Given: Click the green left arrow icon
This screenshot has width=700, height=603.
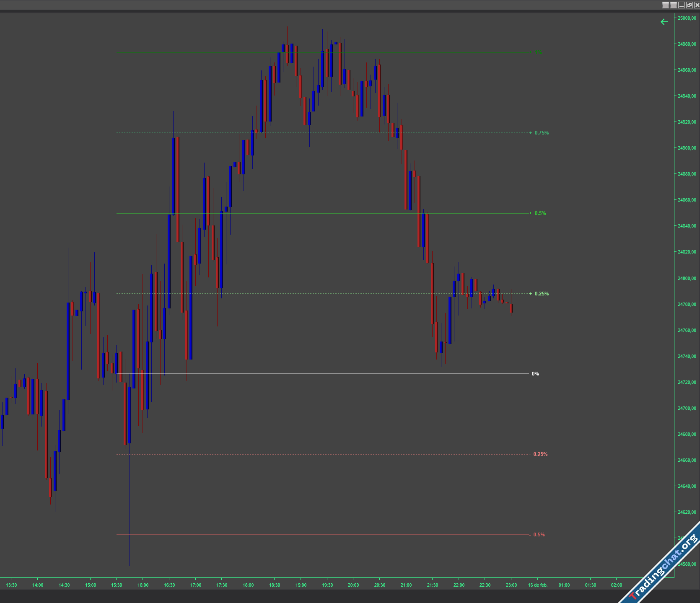Looking at the screenshot, I should tap(664, 22).
